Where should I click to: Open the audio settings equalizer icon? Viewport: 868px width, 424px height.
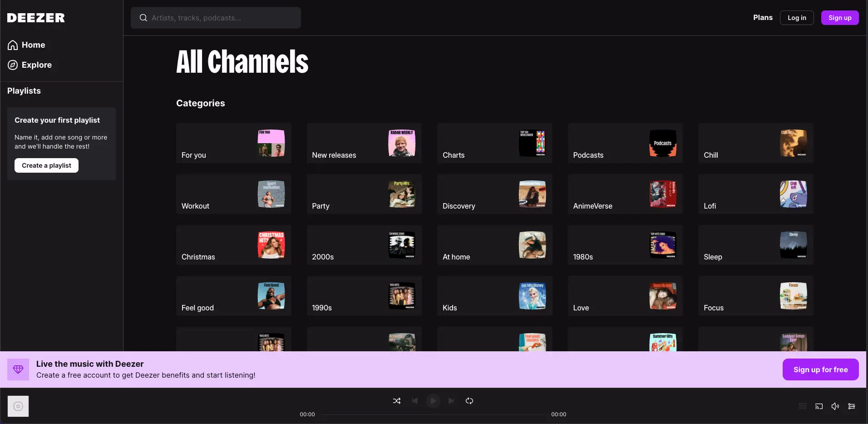(x=852, y=406)
